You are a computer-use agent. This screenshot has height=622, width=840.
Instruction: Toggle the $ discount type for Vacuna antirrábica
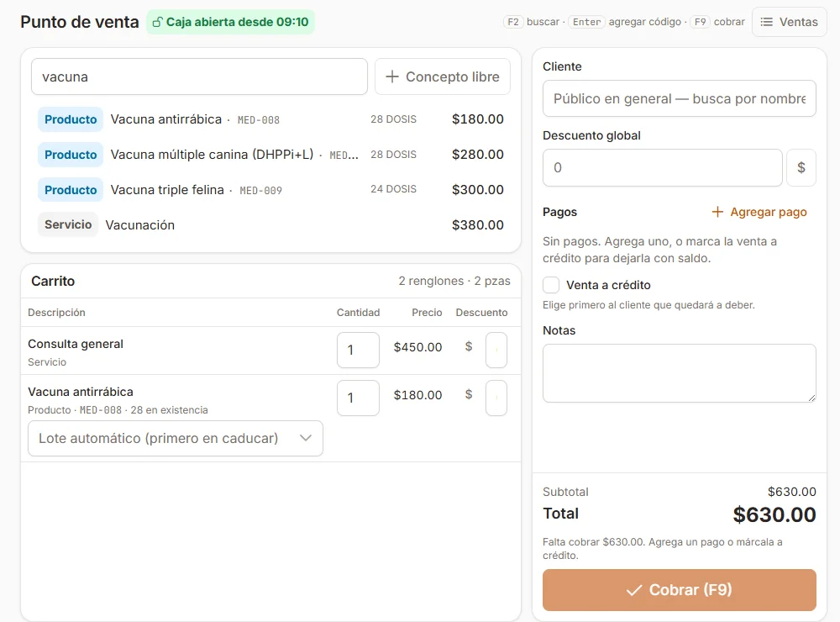tap(469, 395)
